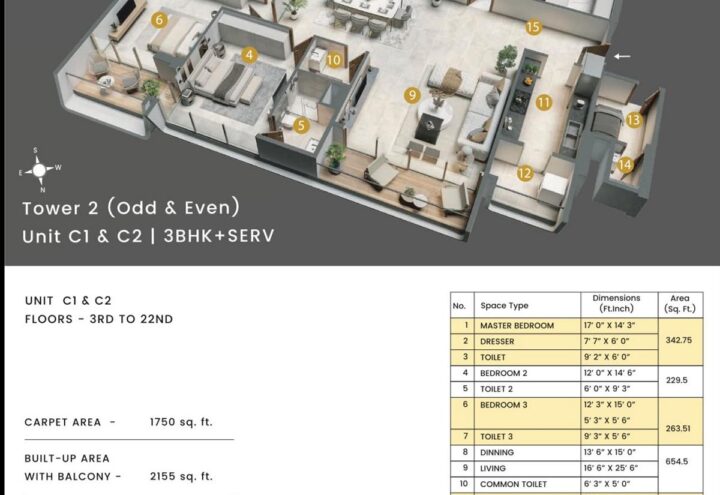720x495 pixels.
Task: Click the '229.5' area value
Action: pyautogui.click(x=677, y=380)
